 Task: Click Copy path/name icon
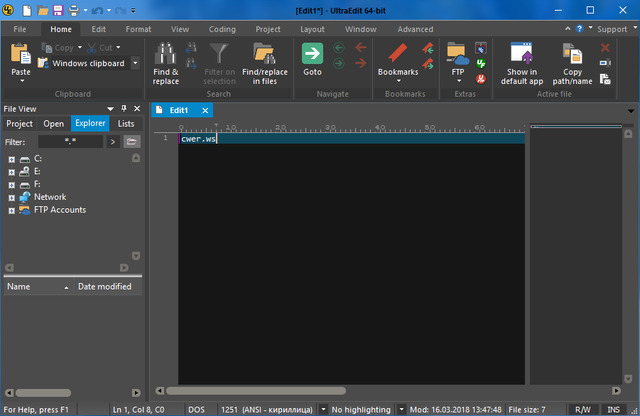click(572, 53)
